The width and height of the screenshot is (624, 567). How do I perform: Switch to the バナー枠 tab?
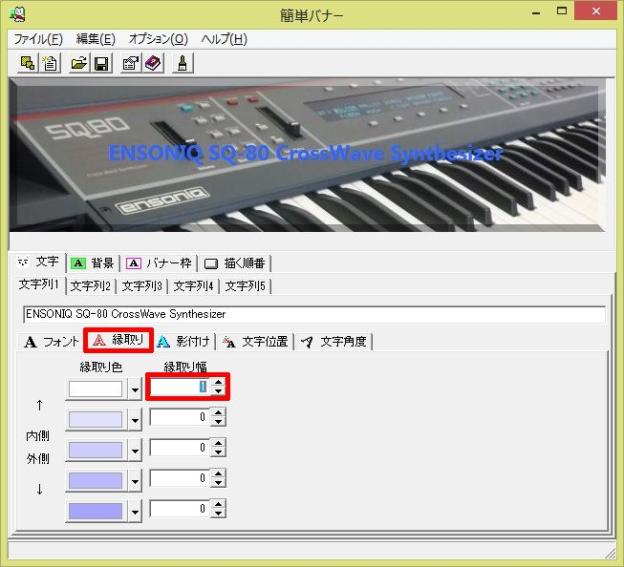[x=159, y=263]
